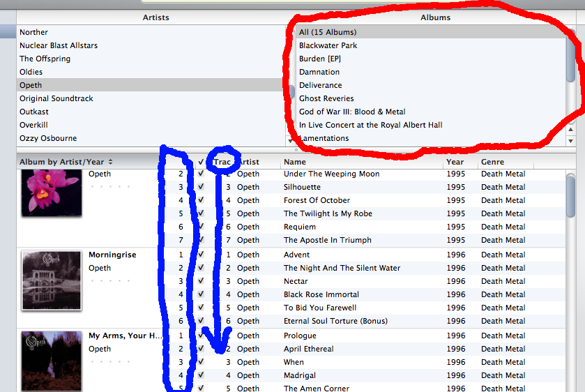Uncheck the Nectar track checkbox
Viewport: 585px width, 392px height.
point(201,280)
